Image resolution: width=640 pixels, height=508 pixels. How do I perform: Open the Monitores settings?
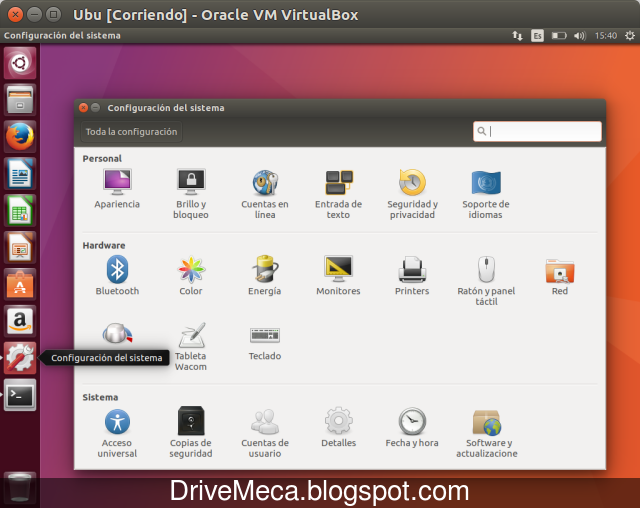tap(338, 275)
